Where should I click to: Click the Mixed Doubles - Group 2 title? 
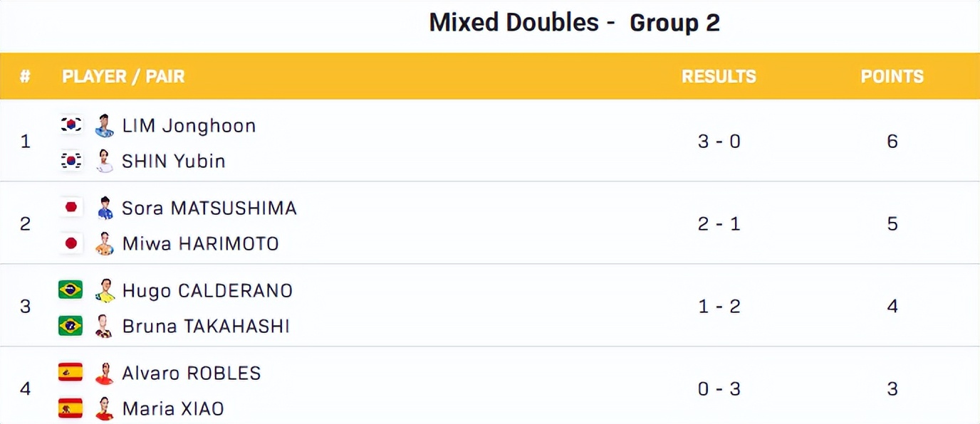click(x=574, y=23)
